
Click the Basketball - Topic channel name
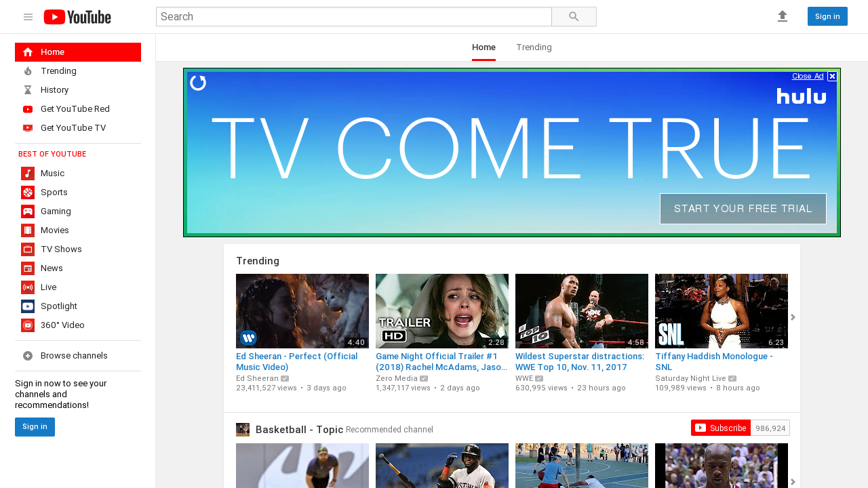point(300,430)
